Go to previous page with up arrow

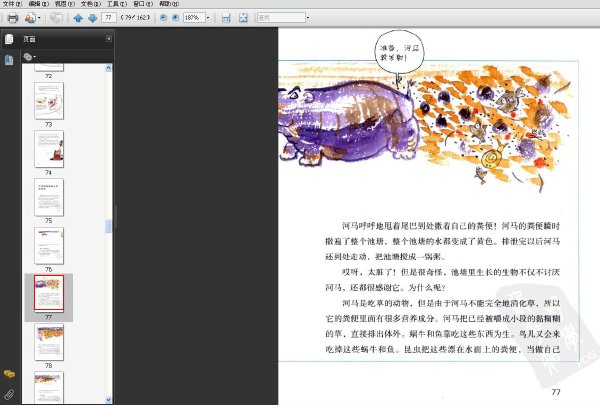tap(78, 18)
